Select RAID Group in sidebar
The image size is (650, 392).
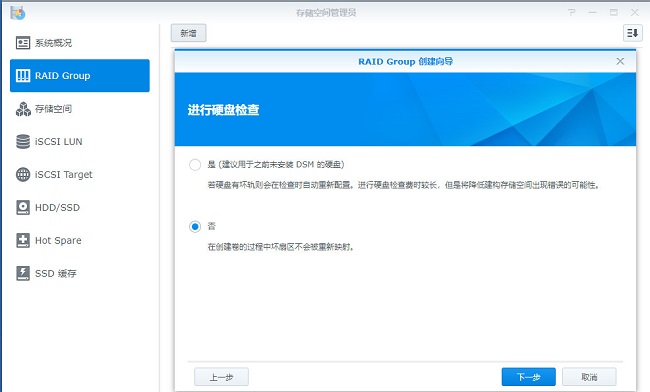[80, 75]
